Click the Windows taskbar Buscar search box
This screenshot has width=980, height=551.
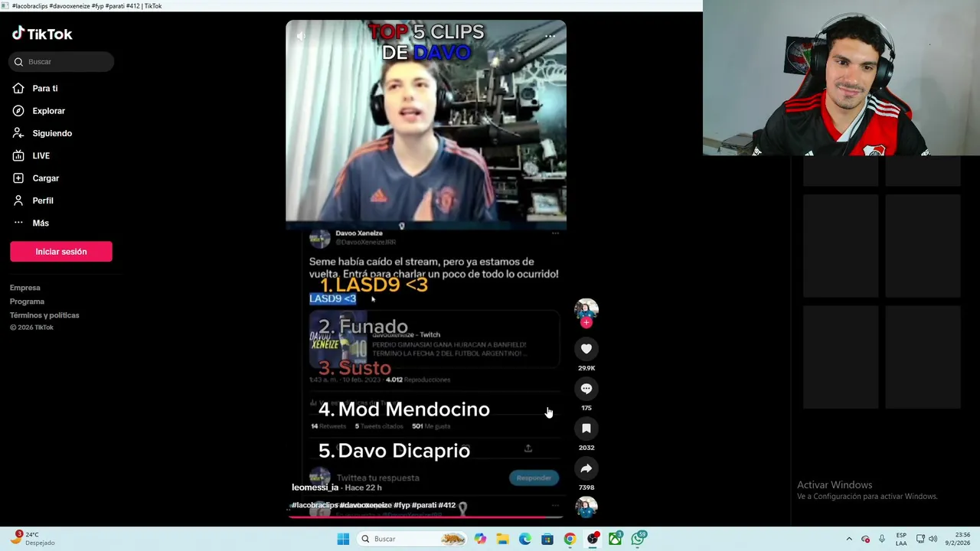[x=413, y=539]
